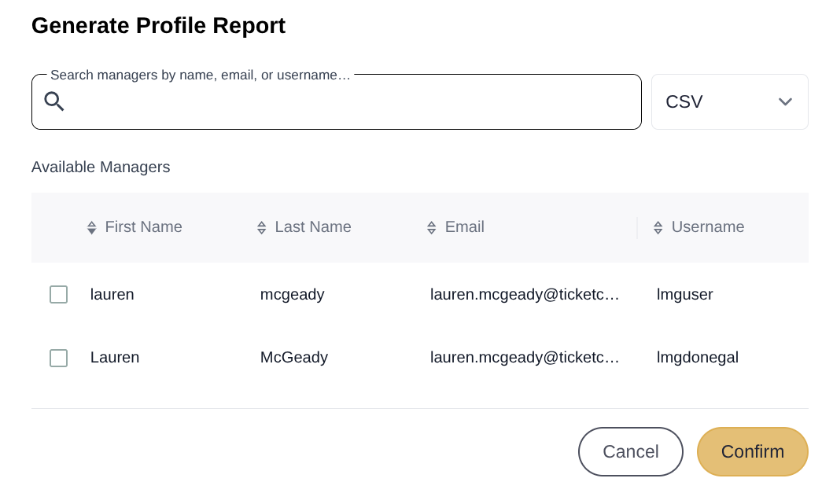
Task: Click the Username header label
Action: [707, 227]
